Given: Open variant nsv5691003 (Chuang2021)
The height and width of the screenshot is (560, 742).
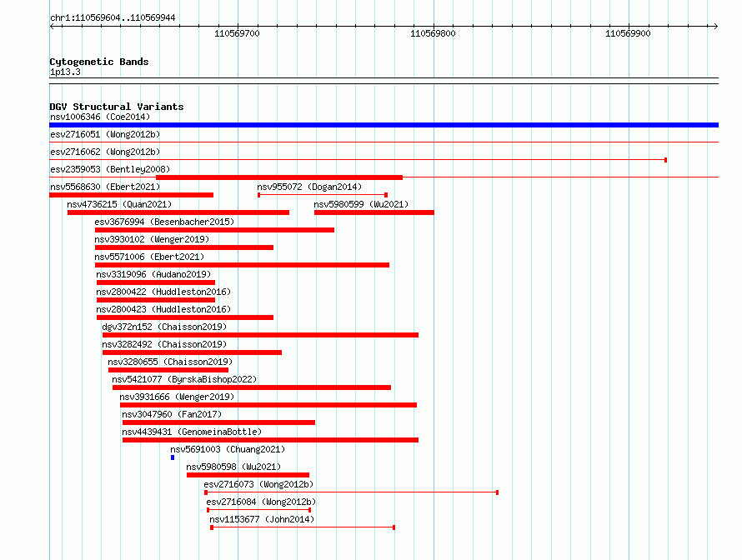Looking at the screenshot, I should click(228, 449).
